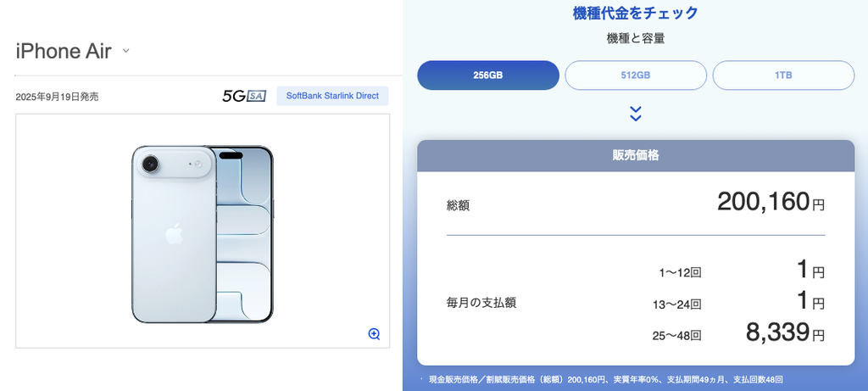Image resolution: width=868 pixels, height=391 pixels.
Task: Select the 512GB capacity option
Action: (x=636, y=75)
